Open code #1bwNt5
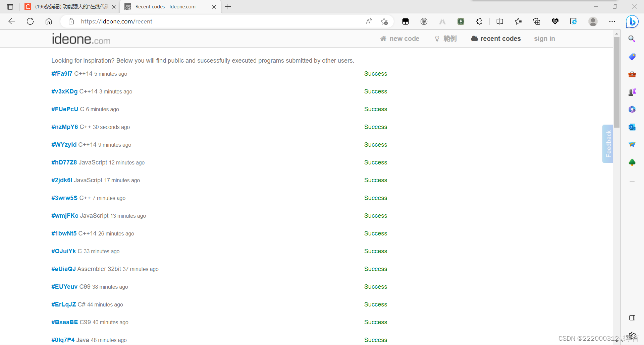This screenshot has width=644, height=345. coord(64,233)
